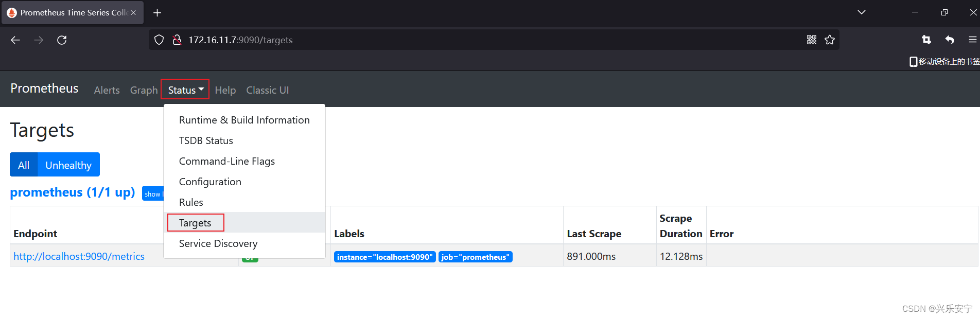
Task: Toggle the Unhealthy targets filter
Action: tap(68, 165)
